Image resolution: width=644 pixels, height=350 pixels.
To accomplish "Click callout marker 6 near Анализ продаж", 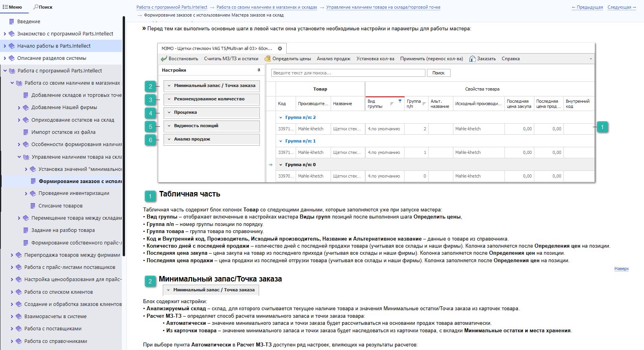I will (150, 140).
